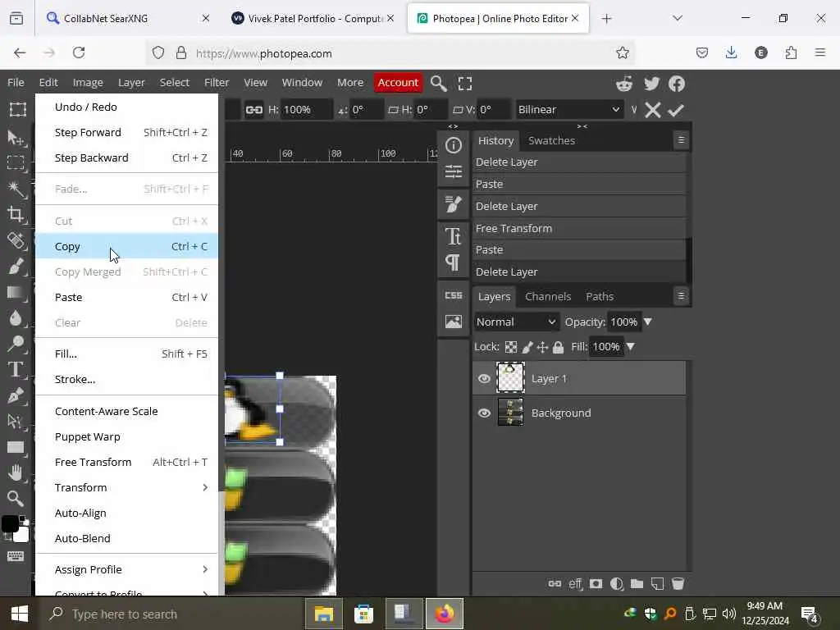
Task: Expand the Opacity slider arrow
Action: click(648, 322)
